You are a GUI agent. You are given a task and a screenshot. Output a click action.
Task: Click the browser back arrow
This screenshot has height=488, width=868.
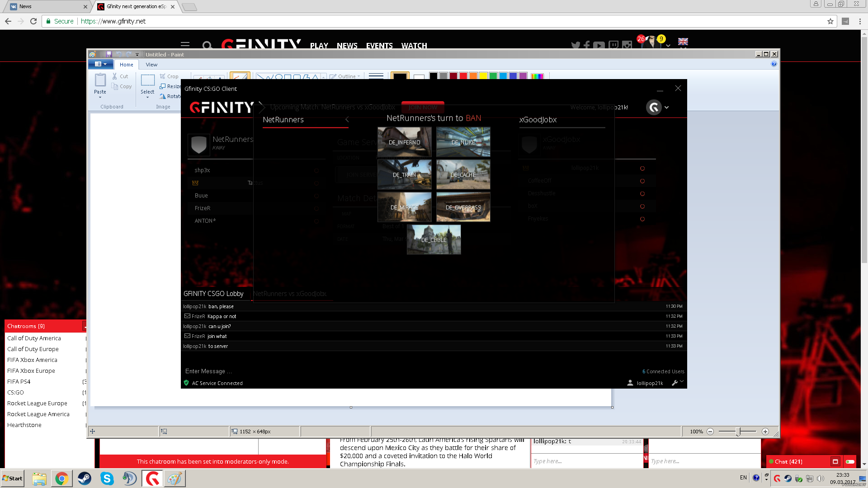pos(8,21)
